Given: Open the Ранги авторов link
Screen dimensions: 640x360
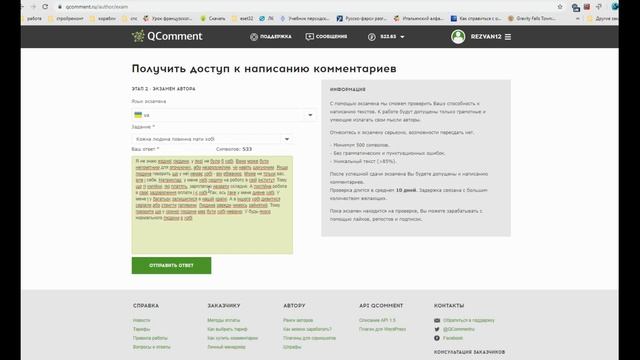Looking at the screenshot, I should [x=298, y=320].
